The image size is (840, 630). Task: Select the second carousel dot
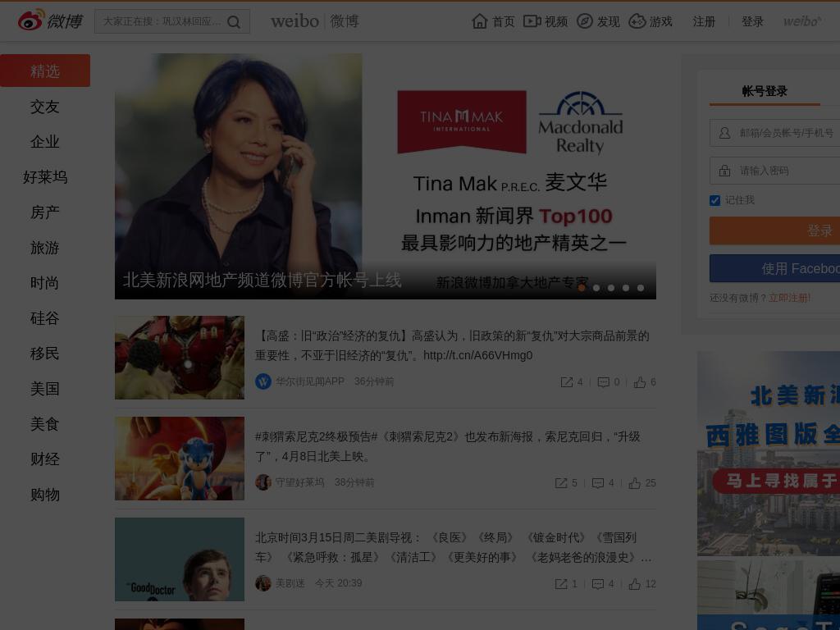(596, 288)
